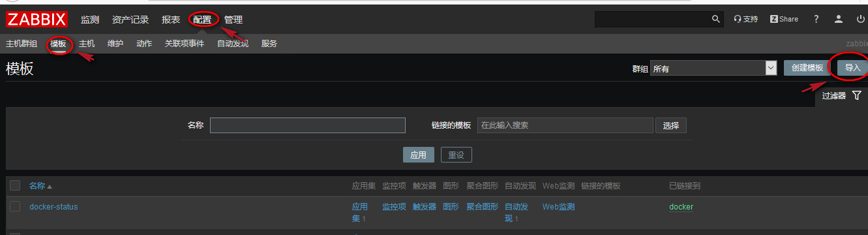Click the 模板 page heading

pyautogui.click(x=20, y=69)
